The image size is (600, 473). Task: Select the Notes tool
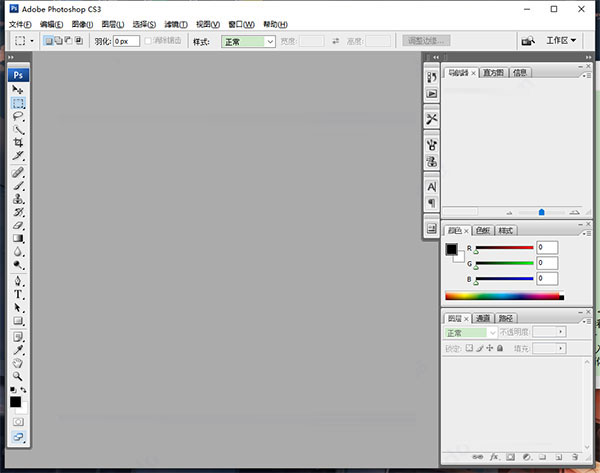coord(18,337)
